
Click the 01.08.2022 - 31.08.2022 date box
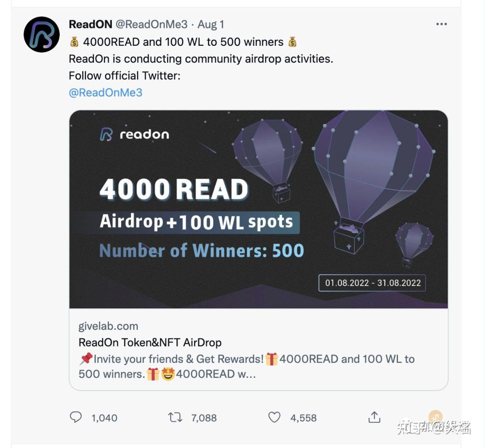[x=372, y=283]
